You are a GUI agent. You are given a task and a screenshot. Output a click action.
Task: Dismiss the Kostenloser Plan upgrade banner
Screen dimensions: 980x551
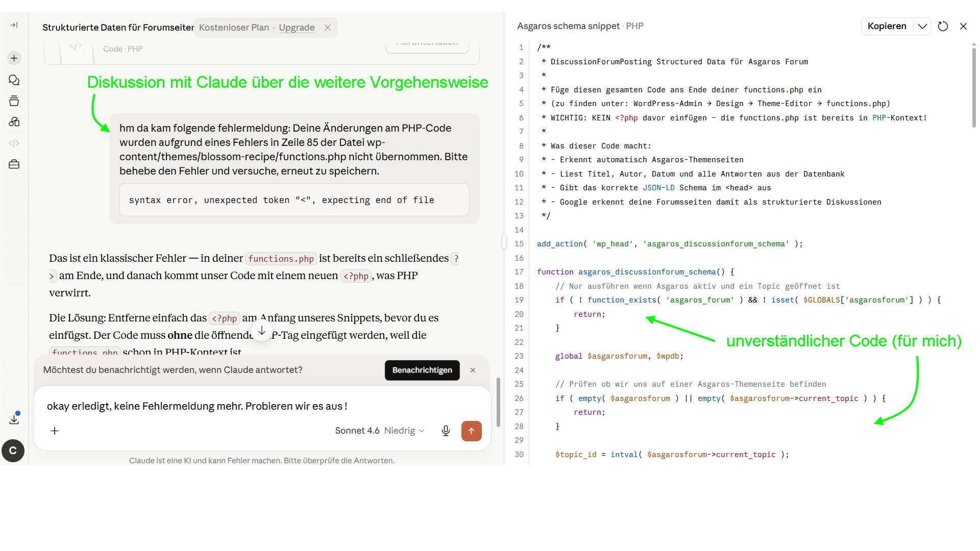pyautogui.click(x=328, y=28)
